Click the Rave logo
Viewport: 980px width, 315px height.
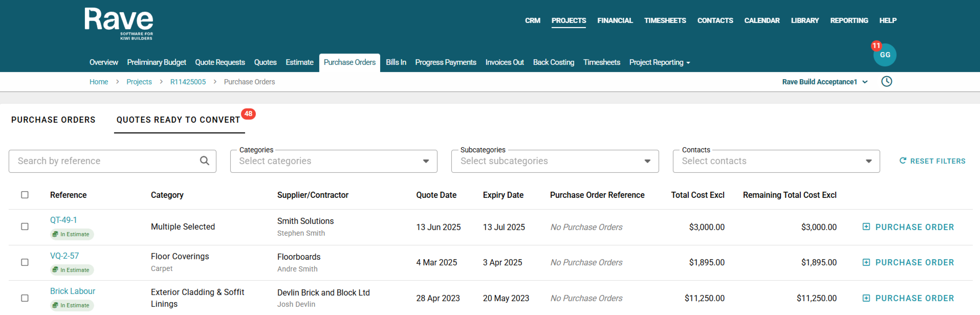tap(119, 24)
